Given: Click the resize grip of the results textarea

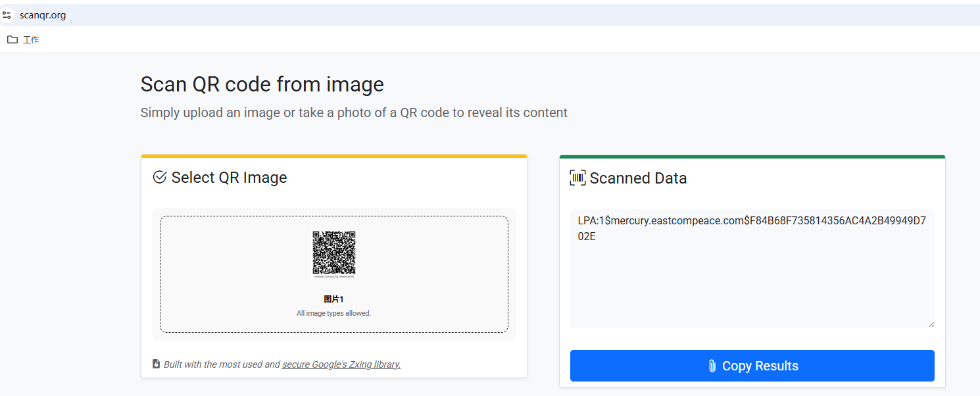Looking at the screenshot, I should pos(931,323).
